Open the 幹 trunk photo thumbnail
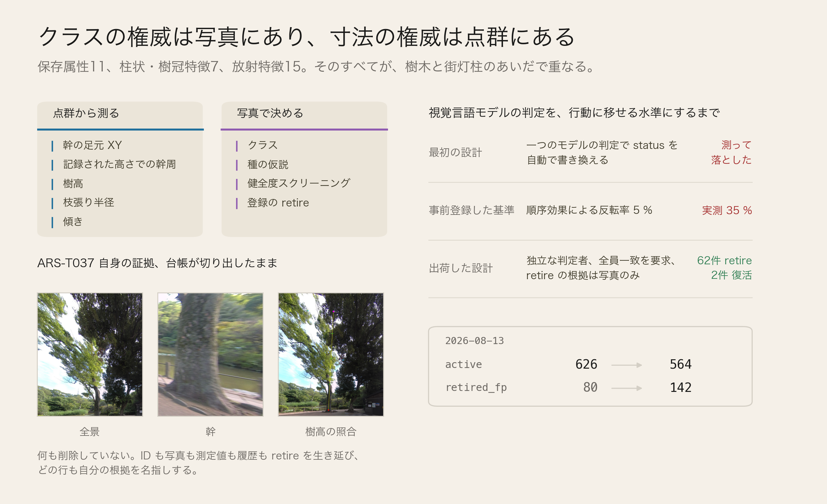The height and width of the screenshot is (504, 827). (x=210, y=354)
